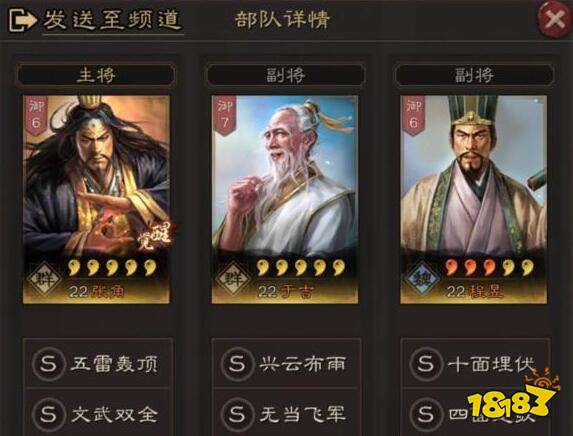Viewport: 573px width, 436px height.
Task: Open 于吉 general card portrait
Action: pyautogui.click(x=285, y=199)
